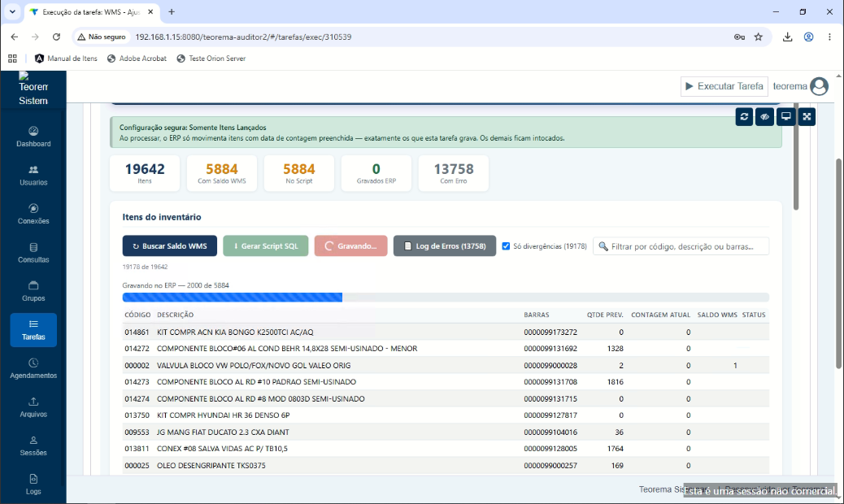
Task: Click the DESCRIÇÃO column header
Action: (175, 315)
